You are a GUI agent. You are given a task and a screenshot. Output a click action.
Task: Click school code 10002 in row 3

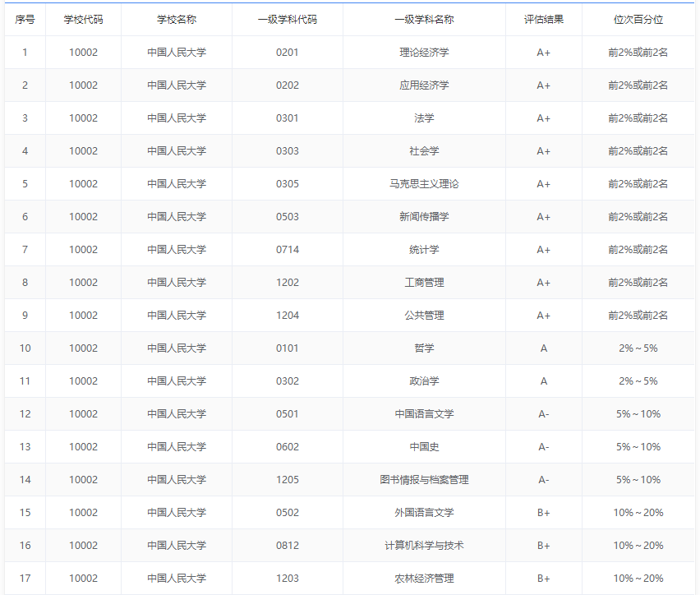84,118
